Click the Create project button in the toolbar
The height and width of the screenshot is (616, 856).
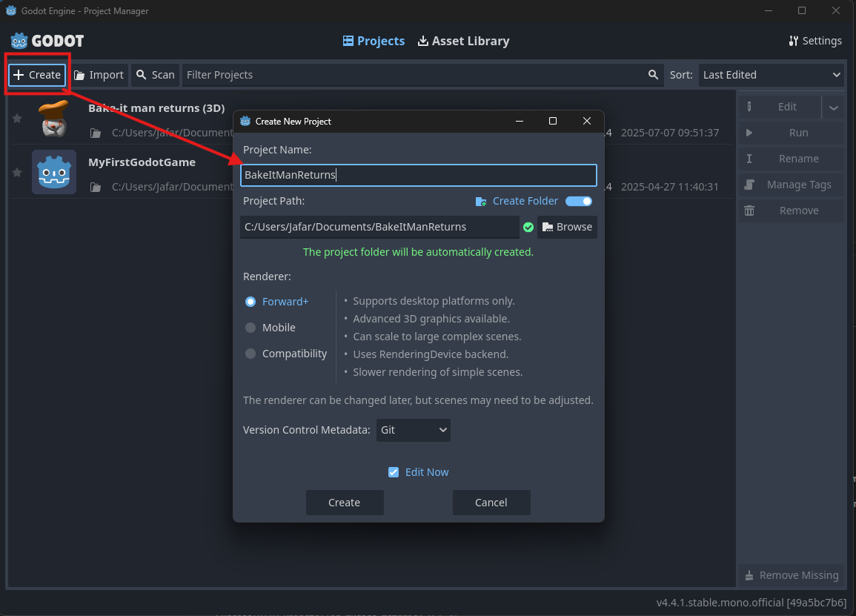tap(37, 75)
